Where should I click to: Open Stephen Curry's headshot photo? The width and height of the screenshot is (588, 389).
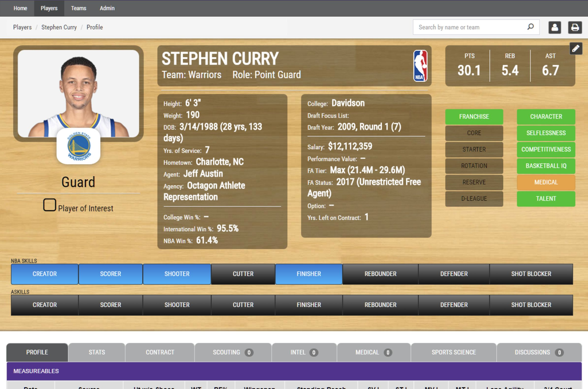79,94
